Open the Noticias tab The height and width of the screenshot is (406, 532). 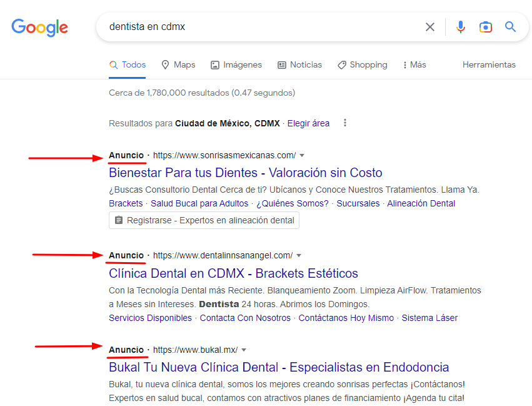(x=299, y=65)
